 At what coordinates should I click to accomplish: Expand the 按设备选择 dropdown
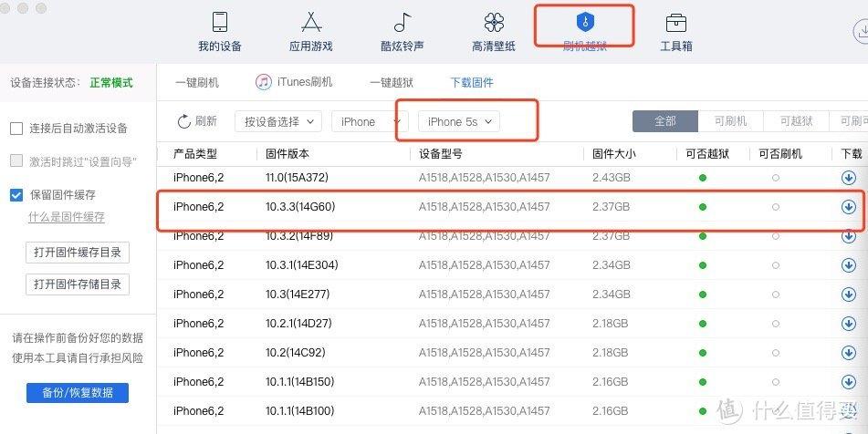tap(277, 121)
